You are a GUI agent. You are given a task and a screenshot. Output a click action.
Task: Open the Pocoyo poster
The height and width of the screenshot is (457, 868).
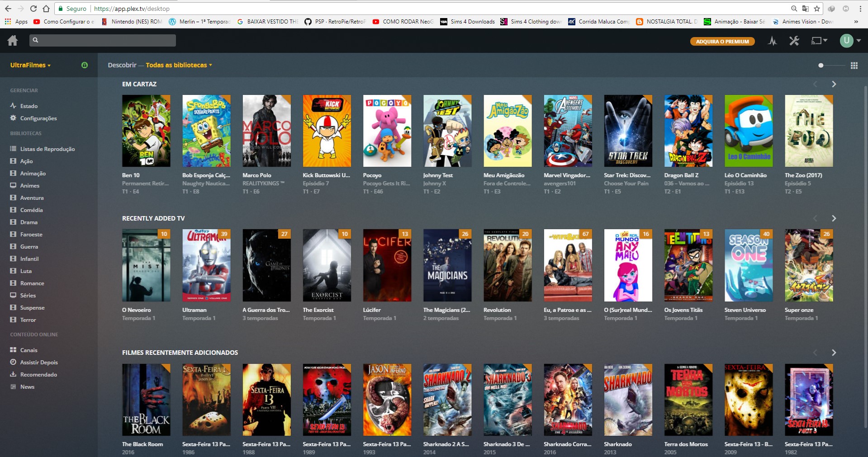(x=387, y=131)
